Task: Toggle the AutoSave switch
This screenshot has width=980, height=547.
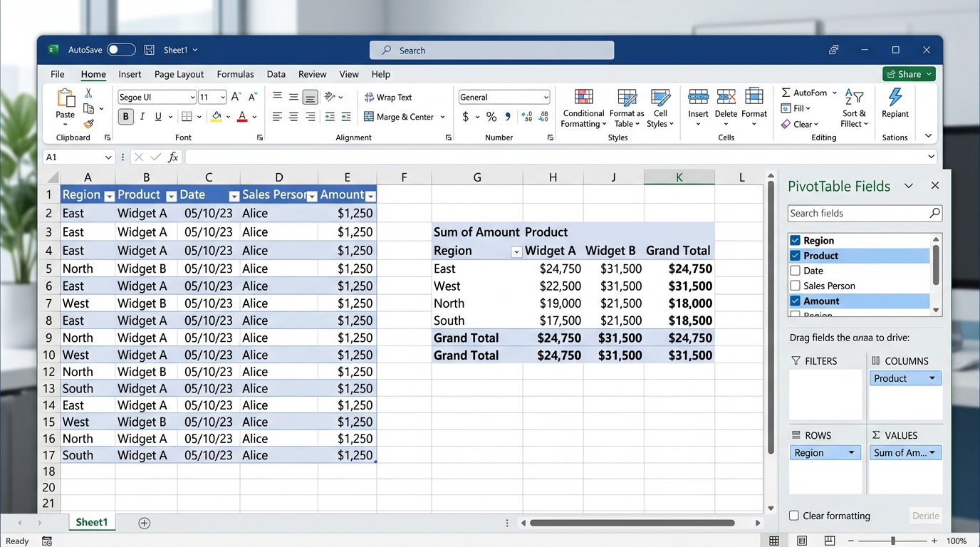Action: click(x=121, y=50)
